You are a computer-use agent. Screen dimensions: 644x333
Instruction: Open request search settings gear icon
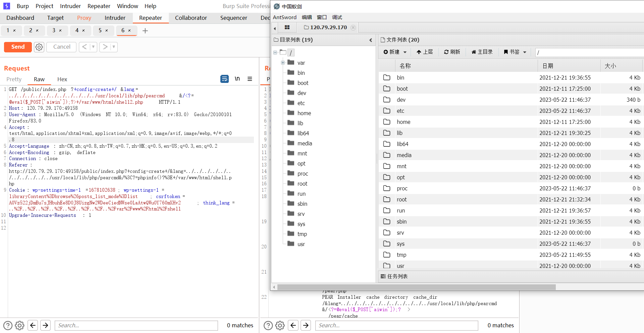tap(20, 325)
